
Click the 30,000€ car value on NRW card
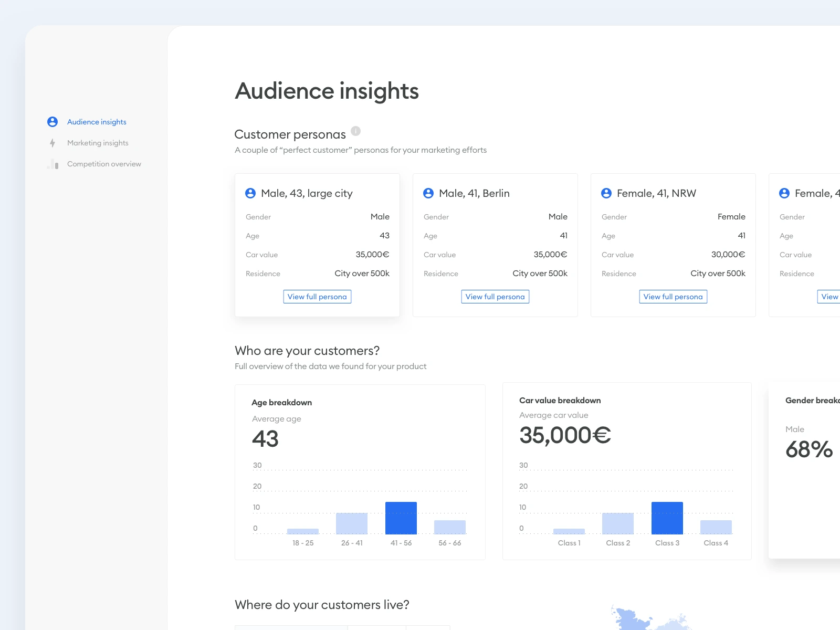coord(728,255)
